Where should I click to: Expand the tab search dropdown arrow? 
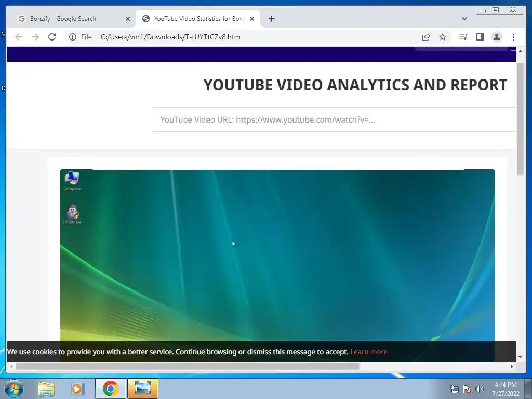pos(464,19)
